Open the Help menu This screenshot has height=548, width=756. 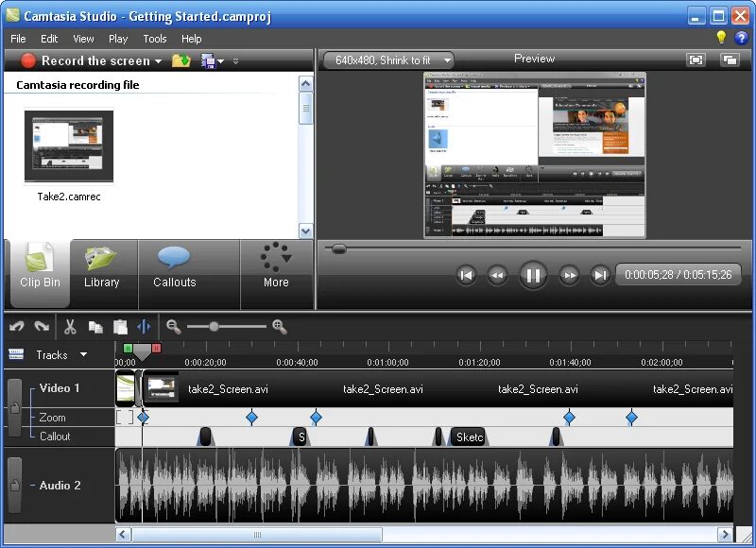(x=192, y=39)
